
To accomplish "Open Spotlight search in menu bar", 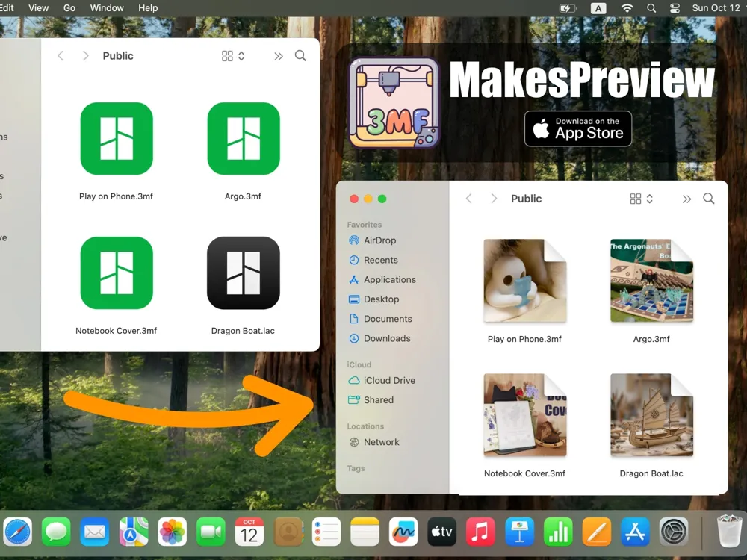I will 651,8.
